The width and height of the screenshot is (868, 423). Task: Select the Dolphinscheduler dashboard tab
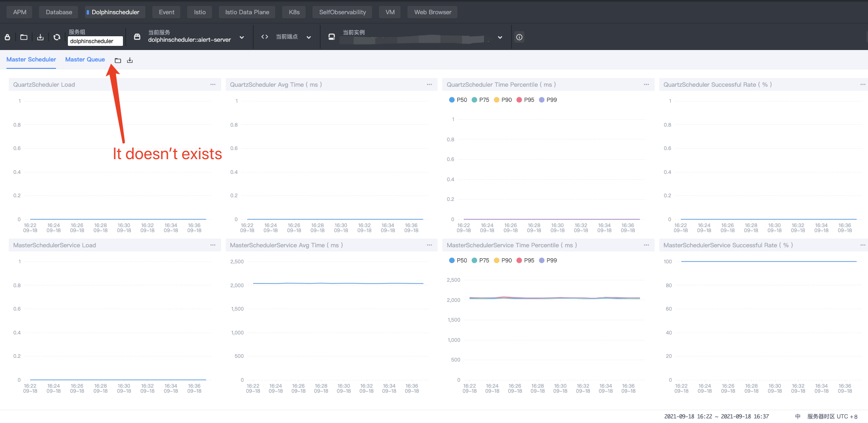pos(115,12)
